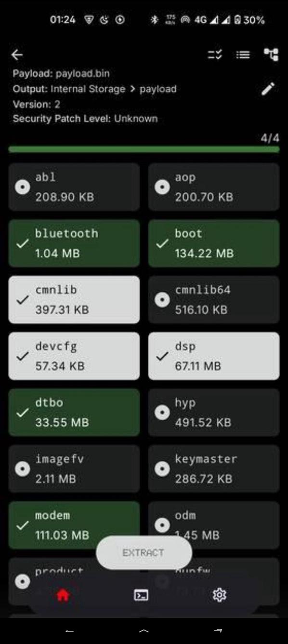Deselect the dtbo partition

point(73,412)
